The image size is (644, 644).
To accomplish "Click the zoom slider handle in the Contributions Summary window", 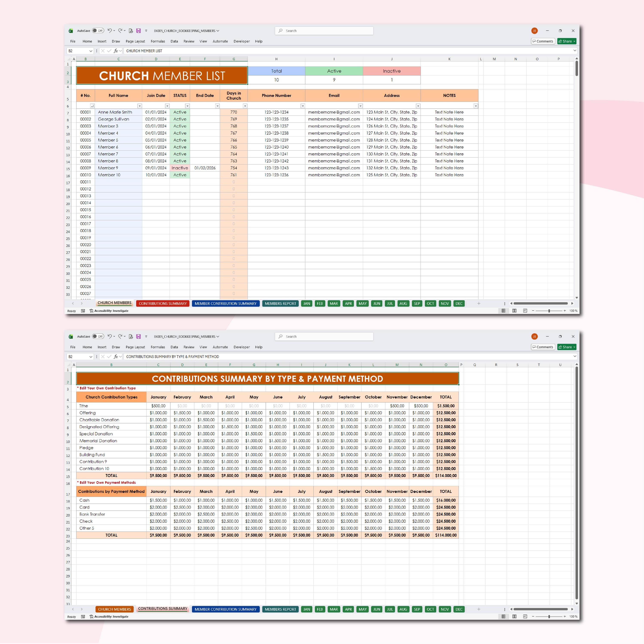I will pyautogui.click(x=549, y=617).
